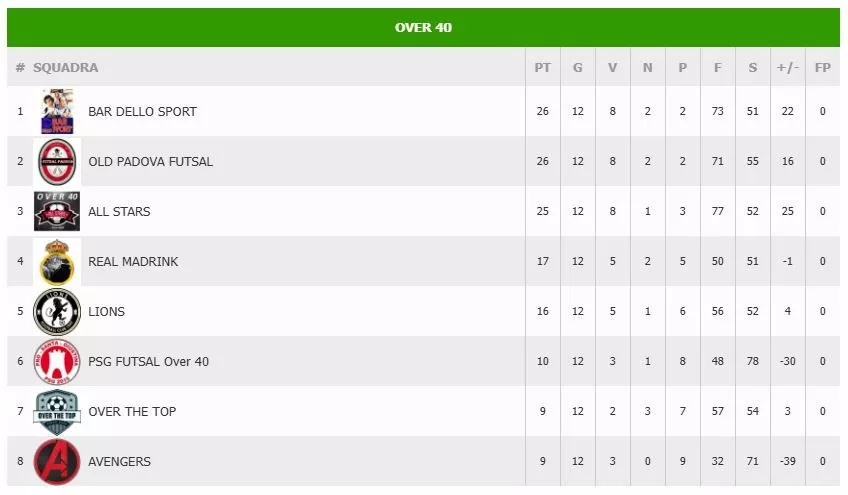Select the Over The Top shield logo
This screenshot has width=848, height=495.
(x=57, y=412)
